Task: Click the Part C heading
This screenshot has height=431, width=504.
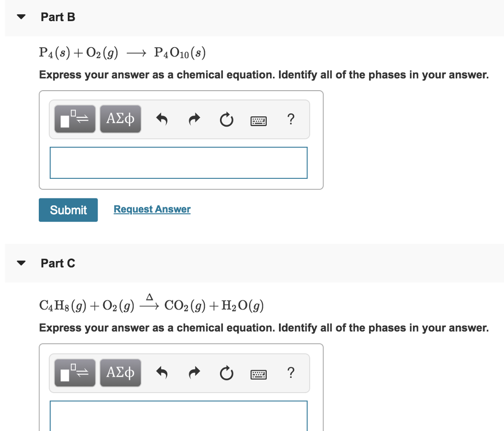Action: pos(58,263)
